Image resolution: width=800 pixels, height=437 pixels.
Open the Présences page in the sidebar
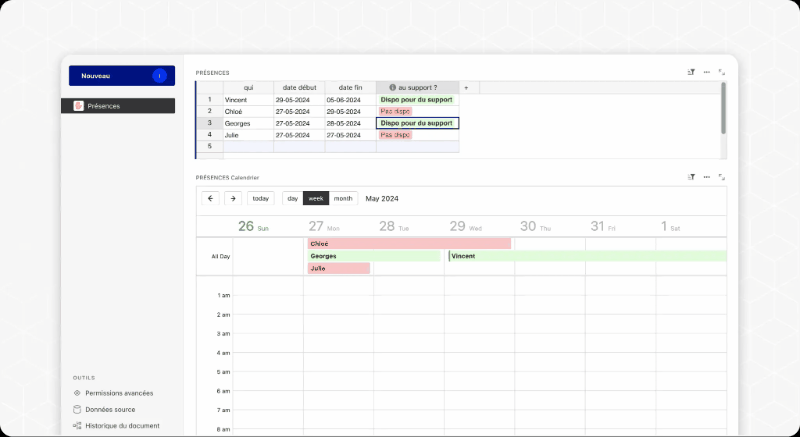pos(118,106)
